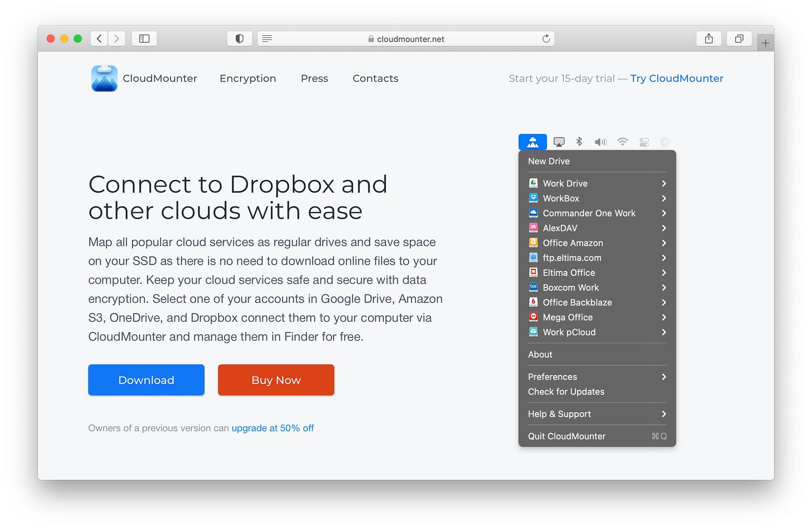Expand the Work Drive submenu chevron
Viewport: 812px width, 530px height.
tap(664, 183)
